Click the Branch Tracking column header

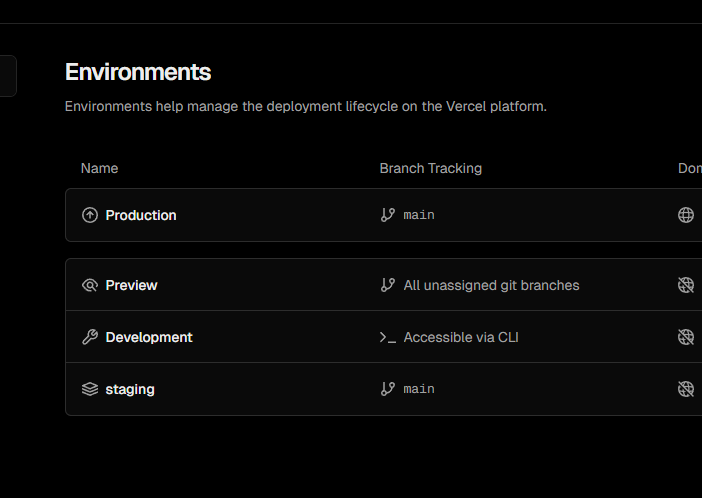pos(431,168)
